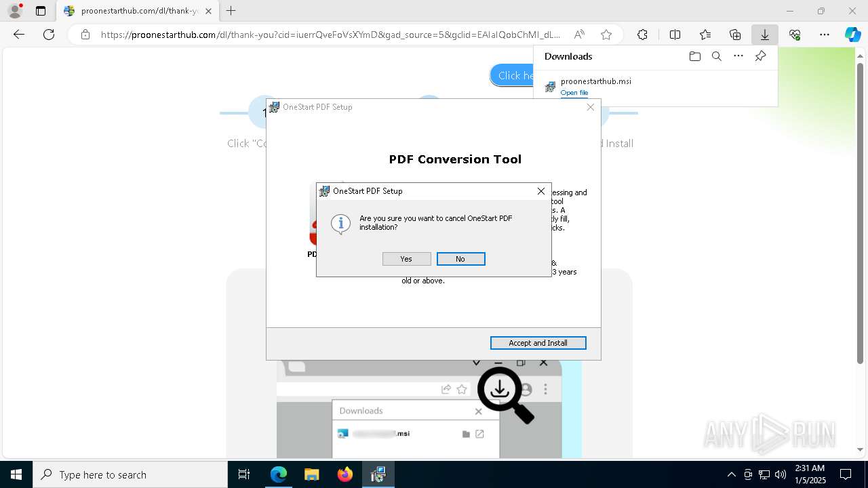Add this page to favorites star
This screenshot has height=488, width=868.
click(606, 35)
